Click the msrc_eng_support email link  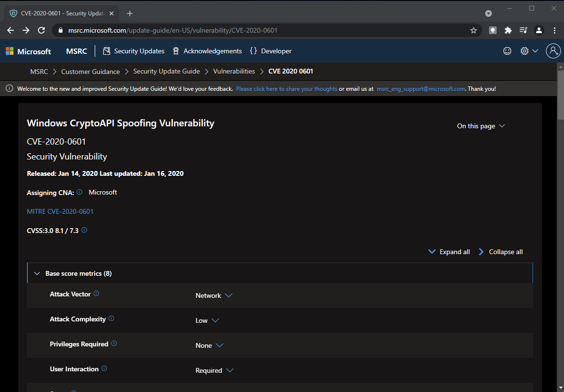tap(421, 89)
